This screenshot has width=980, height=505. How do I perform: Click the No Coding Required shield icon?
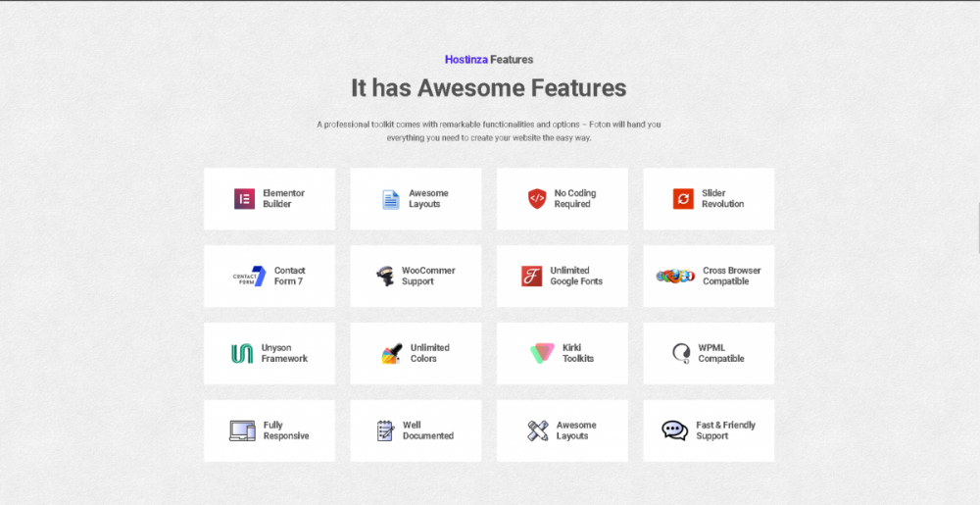536,199
